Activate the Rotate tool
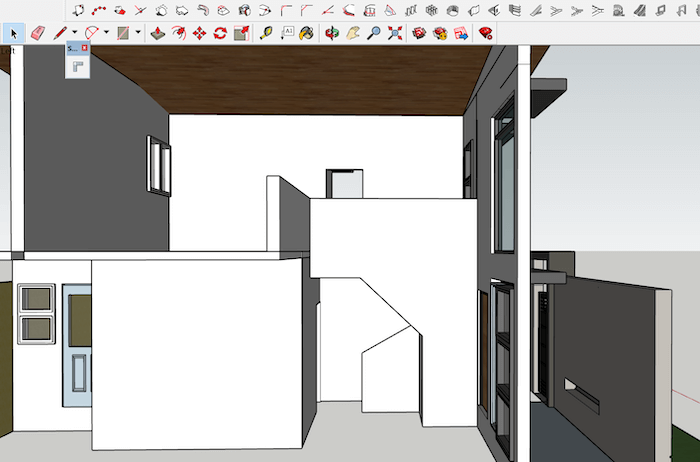 [220, 33]
